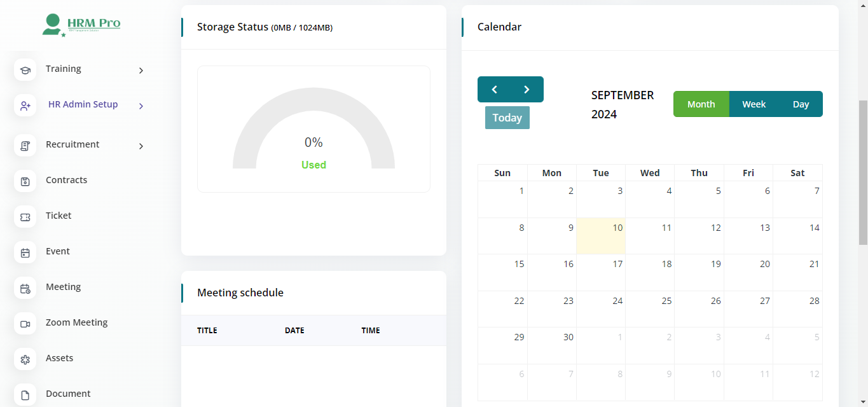Open the Ticket icon in sidebar

pyautogui.click(x=25, y=217)
